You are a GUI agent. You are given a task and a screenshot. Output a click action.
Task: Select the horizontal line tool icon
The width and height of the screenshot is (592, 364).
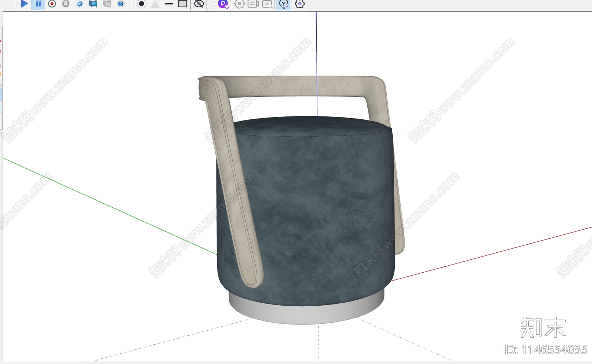(x=169, y=4)
